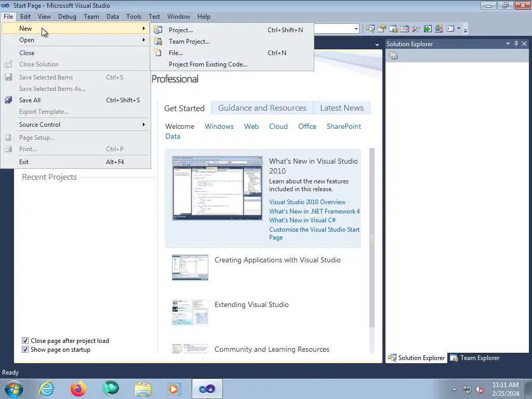
Task: Choose Project... from New submenu
Action: pyautogui.click(x=232, y=30)
